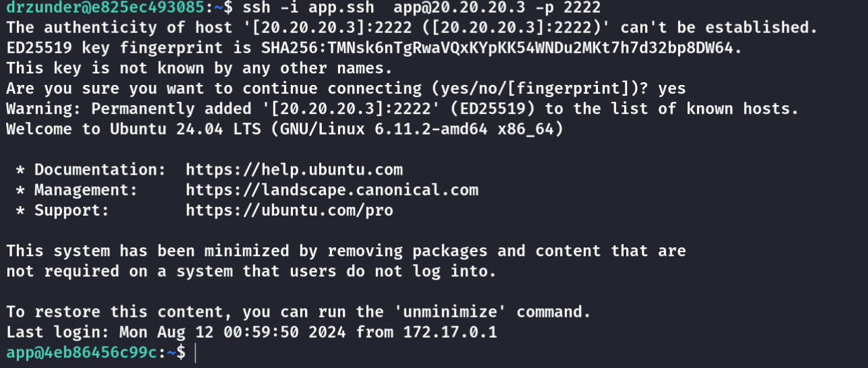Click the 'Support:' label
The height and width of the screenshot is (368, 868).
tap(71, 210)
